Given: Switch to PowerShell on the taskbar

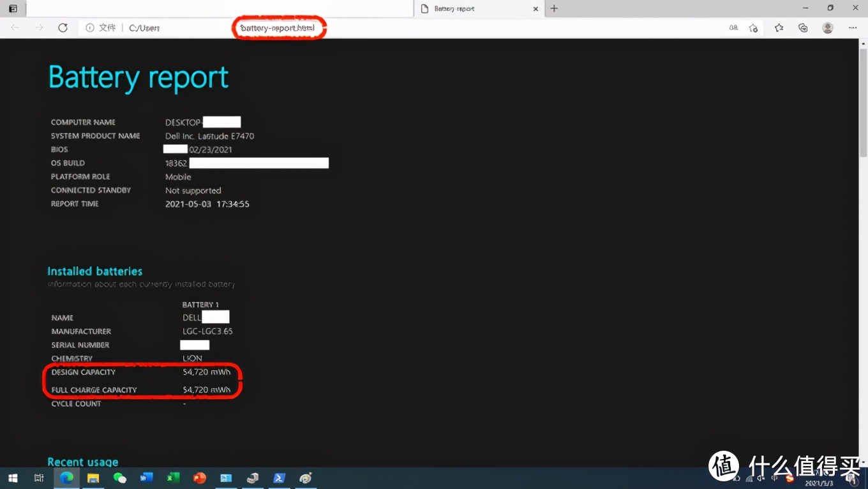Looking at the screenshot, I should point(279,478).
